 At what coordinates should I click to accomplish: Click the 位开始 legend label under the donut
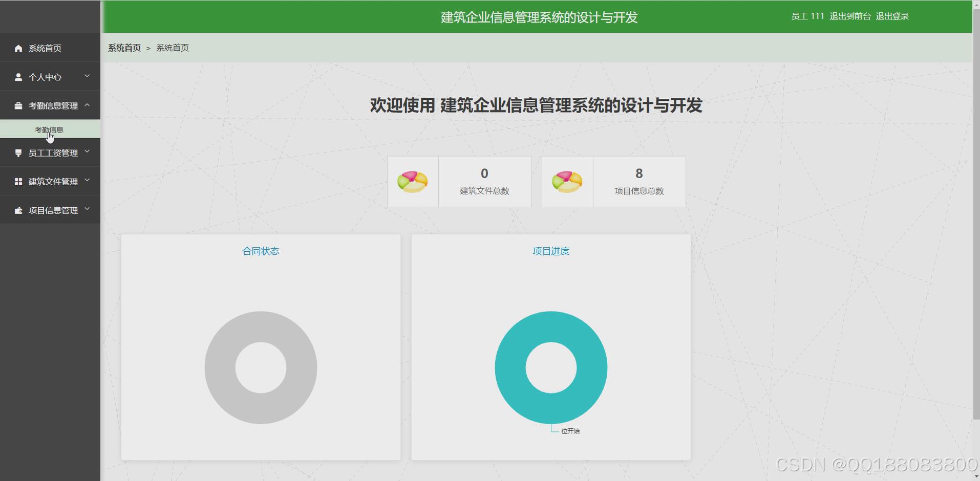(x=571, y=430)
